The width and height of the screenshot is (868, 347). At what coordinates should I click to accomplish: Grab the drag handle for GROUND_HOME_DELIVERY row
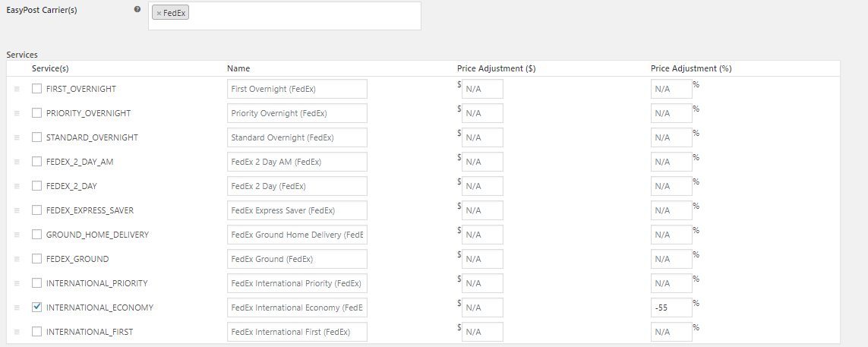pyautogui.click(x=17, y=235)
